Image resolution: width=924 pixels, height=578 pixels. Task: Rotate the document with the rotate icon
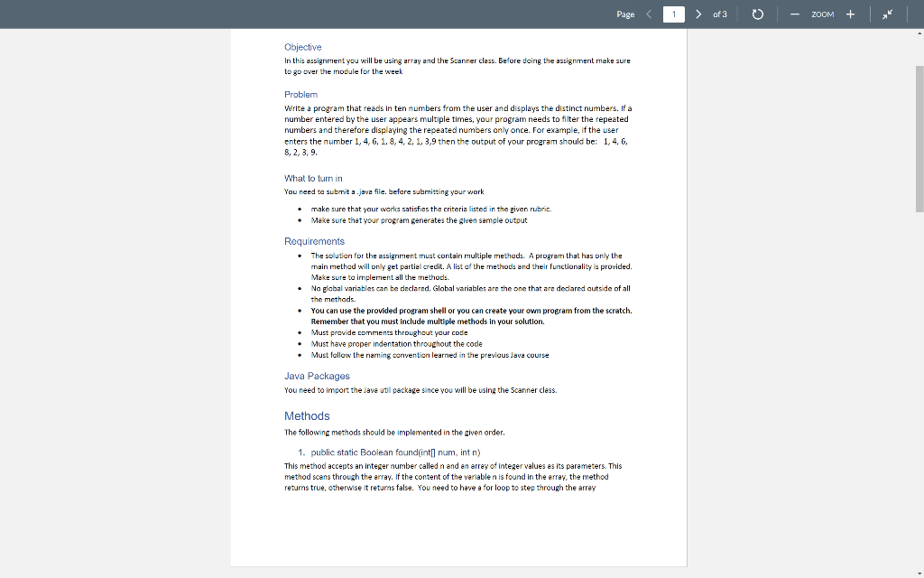(x=758, y=14)
